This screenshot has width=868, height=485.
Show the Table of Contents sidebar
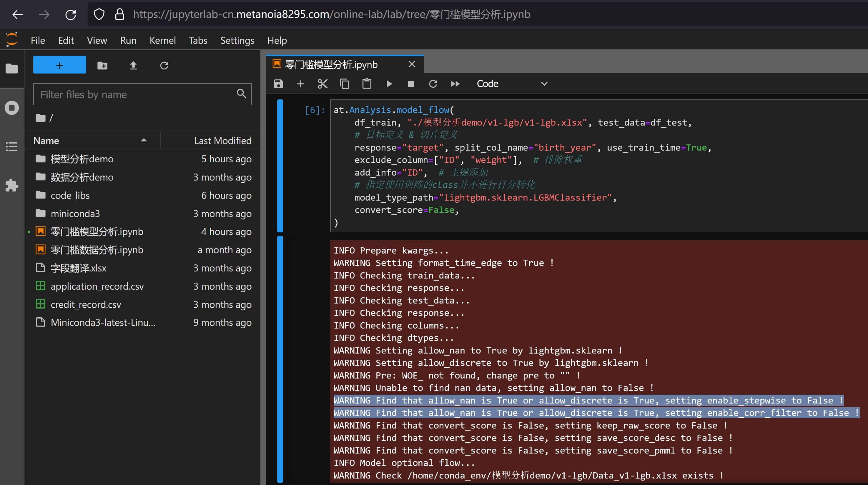12,146
